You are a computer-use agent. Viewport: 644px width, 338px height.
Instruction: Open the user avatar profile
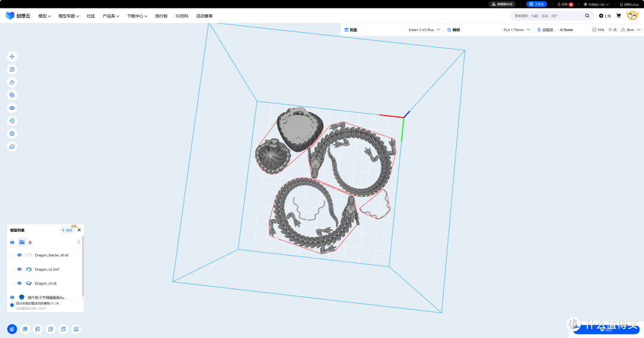pyautogui.click(x=632, y=15)
